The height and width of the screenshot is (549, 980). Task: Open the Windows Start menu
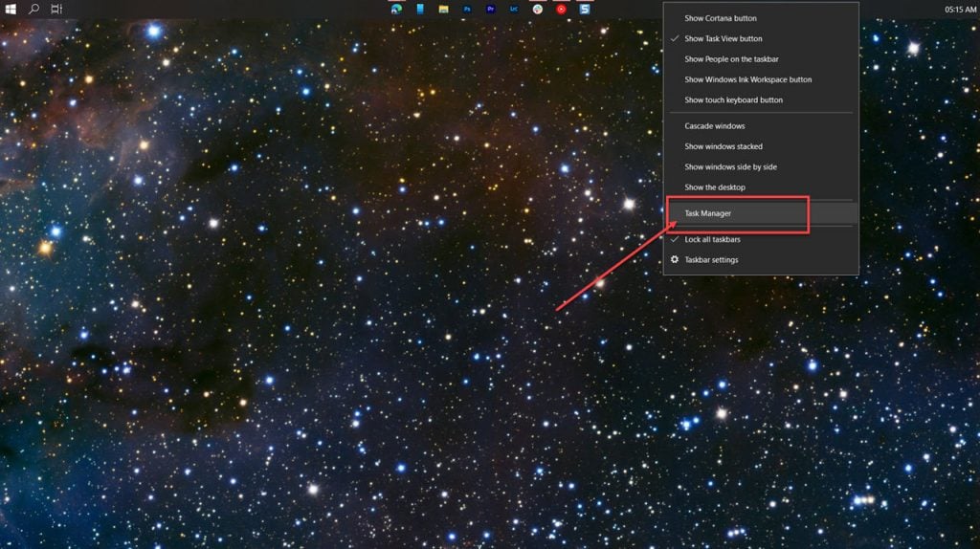coord(10,9)
